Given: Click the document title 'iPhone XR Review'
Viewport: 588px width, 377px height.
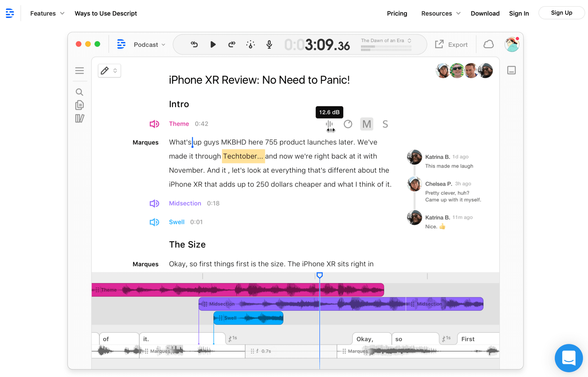Looking at the screenshot, I should 259,80.
